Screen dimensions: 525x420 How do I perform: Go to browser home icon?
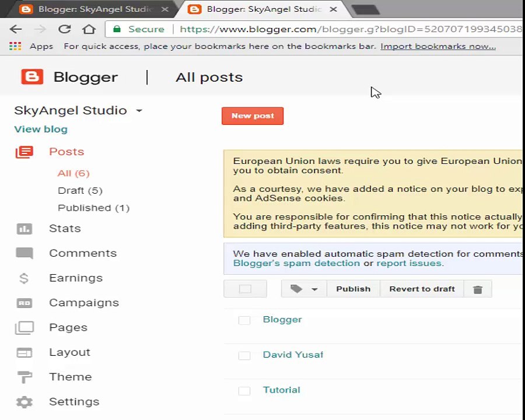(x=89, y=29)
